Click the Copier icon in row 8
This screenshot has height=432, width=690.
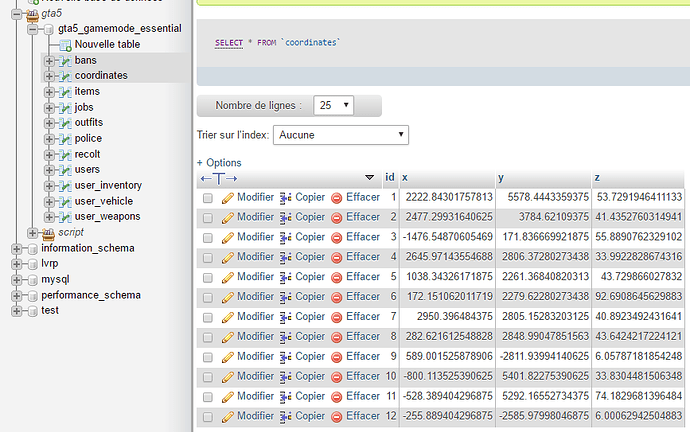coord(286,337)
